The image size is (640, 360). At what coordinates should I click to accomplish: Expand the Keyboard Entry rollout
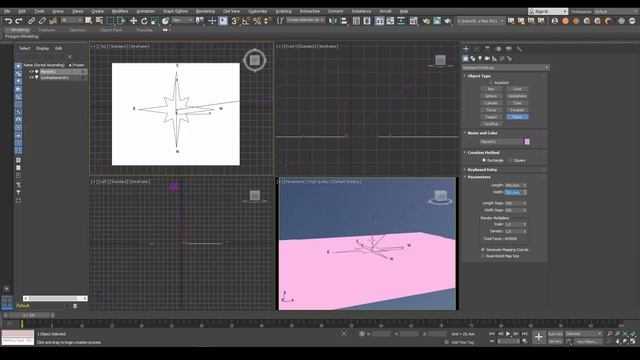click(x=482, y=170)
